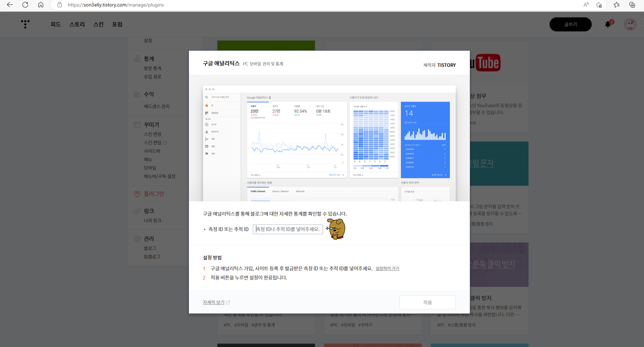
Task: Click the Google Analytics preview image
Action: [329, 143]
